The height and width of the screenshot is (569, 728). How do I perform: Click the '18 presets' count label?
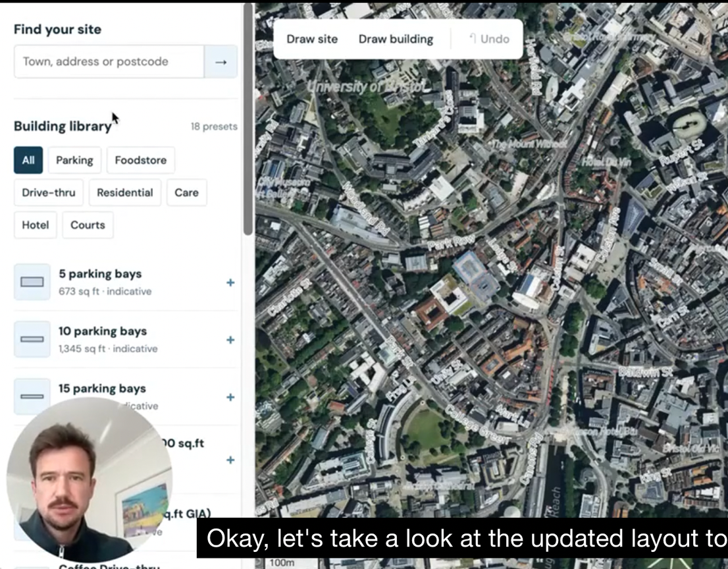click(x=214, y=126)
